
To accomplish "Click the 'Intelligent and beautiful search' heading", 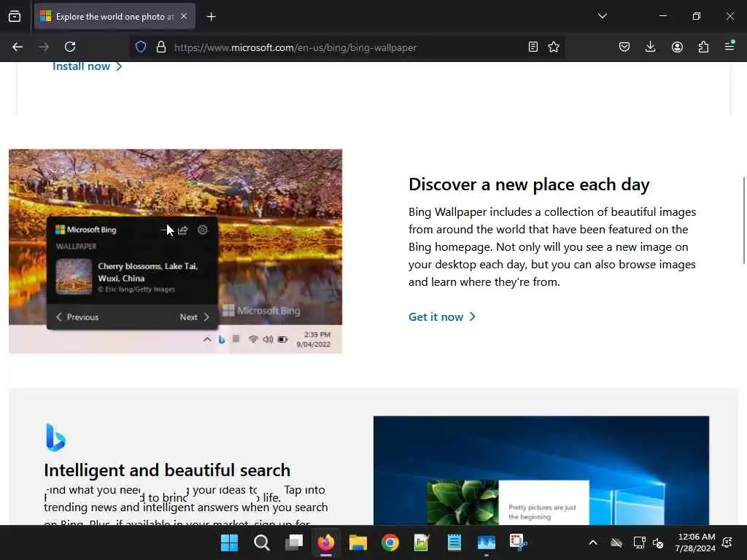I will tap(167, 470).
